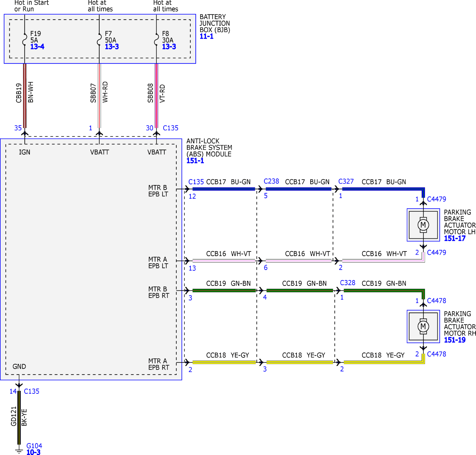Image resolution: width=476 pixels, height=455 pixels.
Task: Click the F8 30A fuse symbol
Action: tap(156, 39)
